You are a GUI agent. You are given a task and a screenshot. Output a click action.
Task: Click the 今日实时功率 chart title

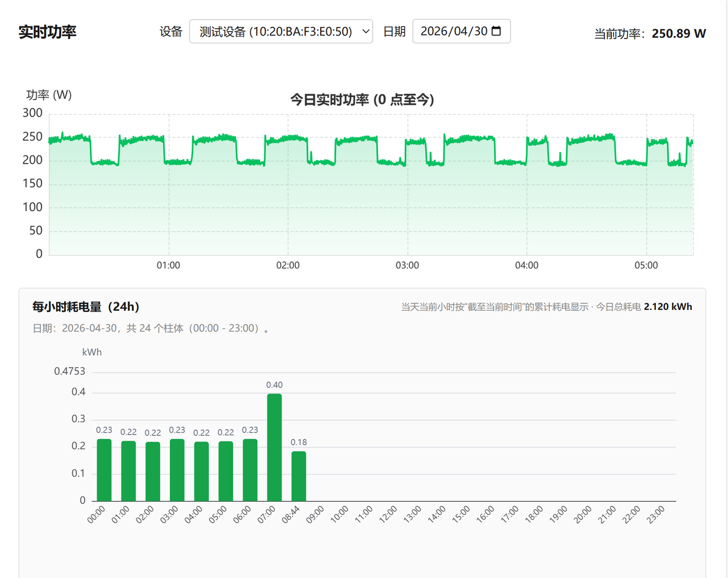coord(362,99)
